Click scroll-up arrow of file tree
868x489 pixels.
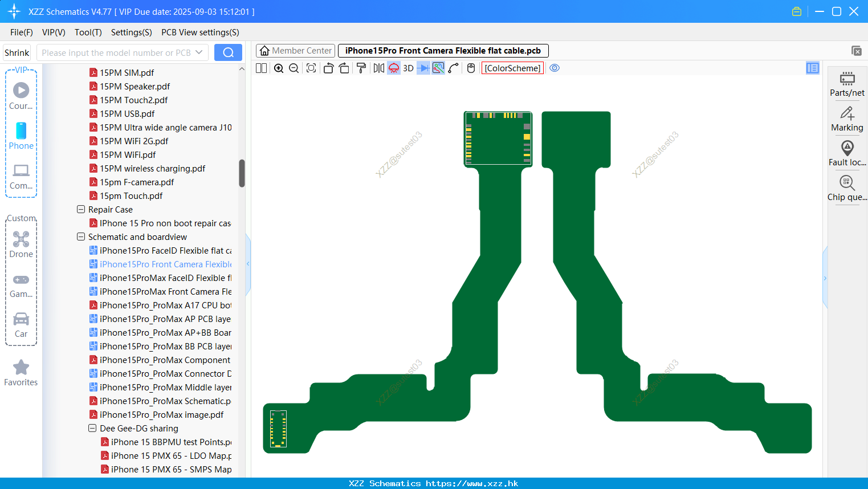(x=242, y=69)
